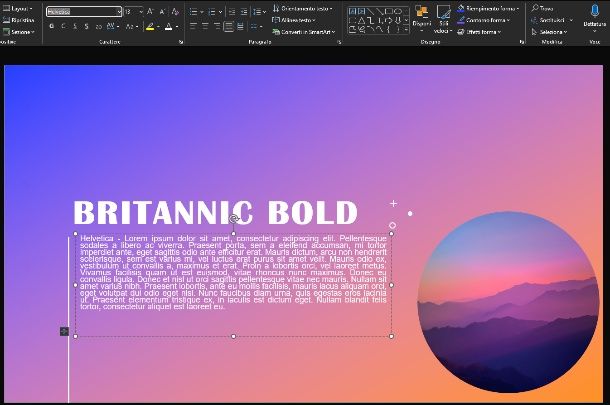Toggle bold formatting
This screenshot has height=405, width=610.
(52, 26)
